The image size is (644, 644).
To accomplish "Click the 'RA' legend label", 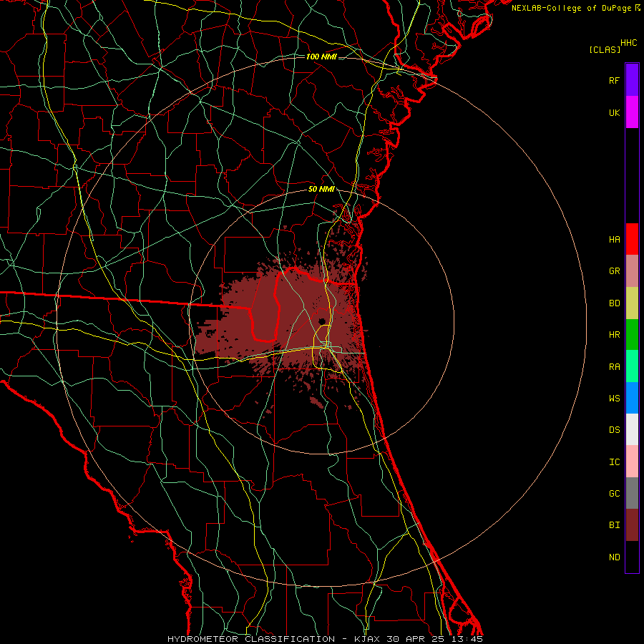I will click(x=614, y=367).
